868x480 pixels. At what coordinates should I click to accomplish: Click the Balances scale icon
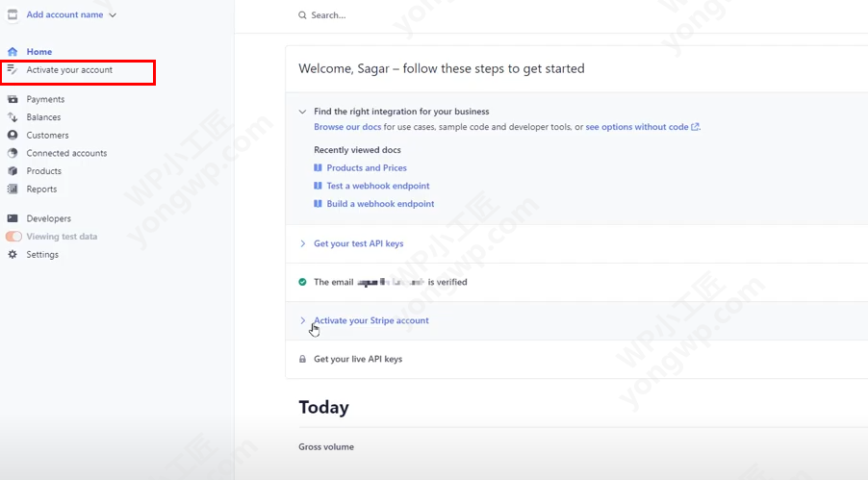(13, 117)
